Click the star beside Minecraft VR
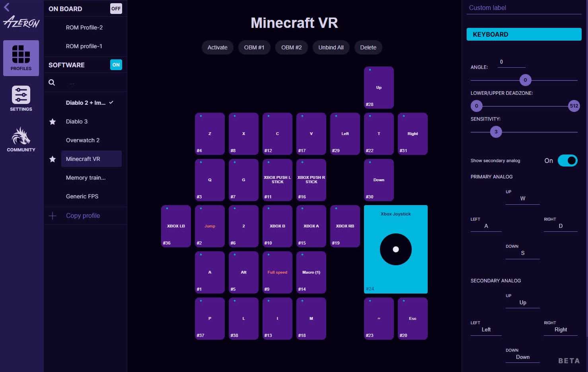 [53, 159]
